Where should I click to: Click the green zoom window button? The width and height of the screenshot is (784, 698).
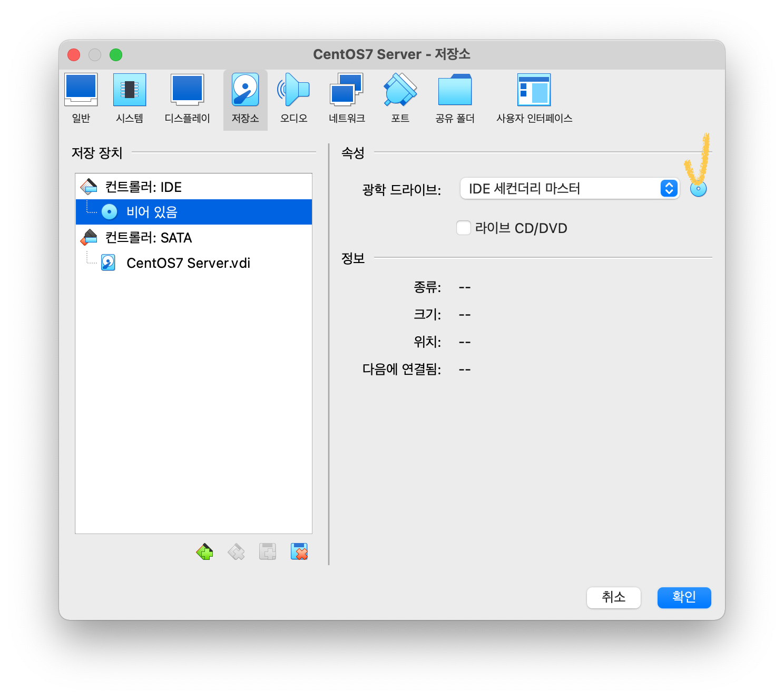click(116, 54)
